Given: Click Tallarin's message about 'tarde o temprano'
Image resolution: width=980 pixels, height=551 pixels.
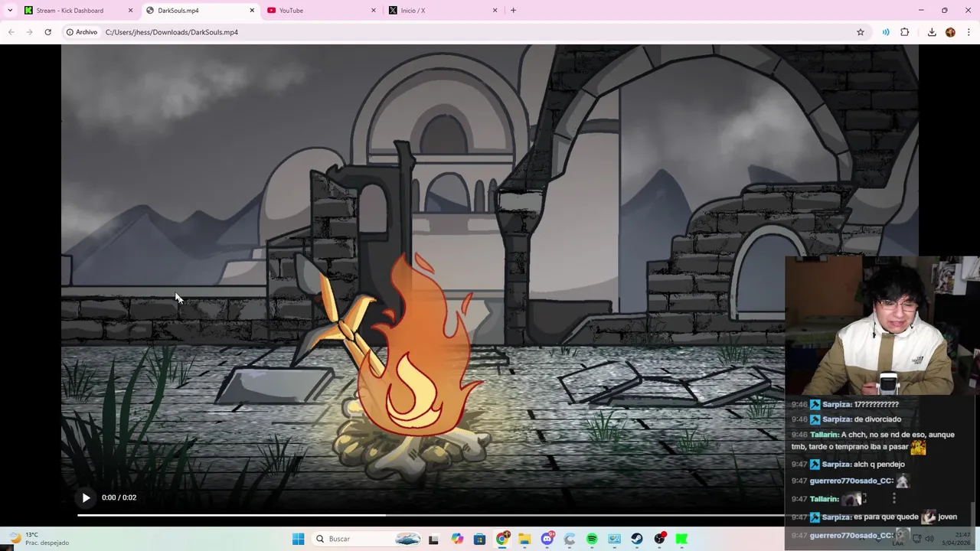Looking at the screenshot, I should (873, 441).
